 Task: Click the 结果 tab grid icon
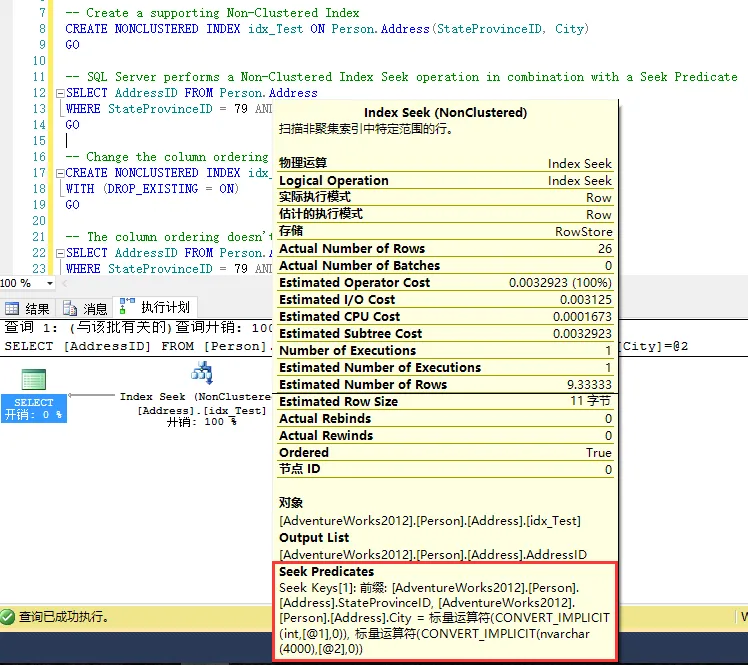(x=12, y=309)
